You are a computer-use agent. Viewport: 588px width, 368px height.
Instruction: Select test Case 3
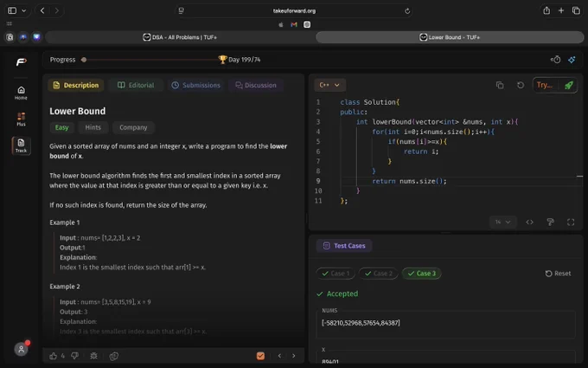click(x=421, y=274)
